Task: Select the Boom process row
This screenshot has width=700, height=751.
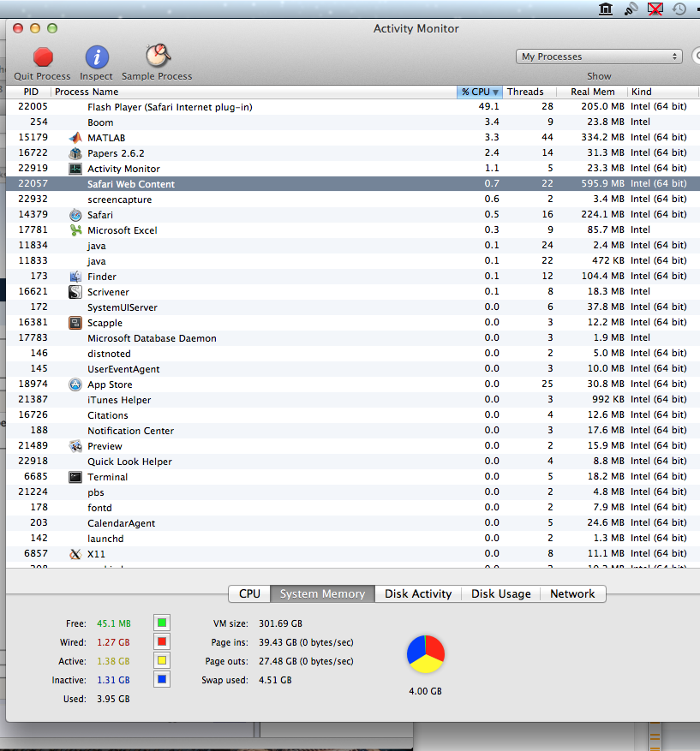Action: coord(353,122)
